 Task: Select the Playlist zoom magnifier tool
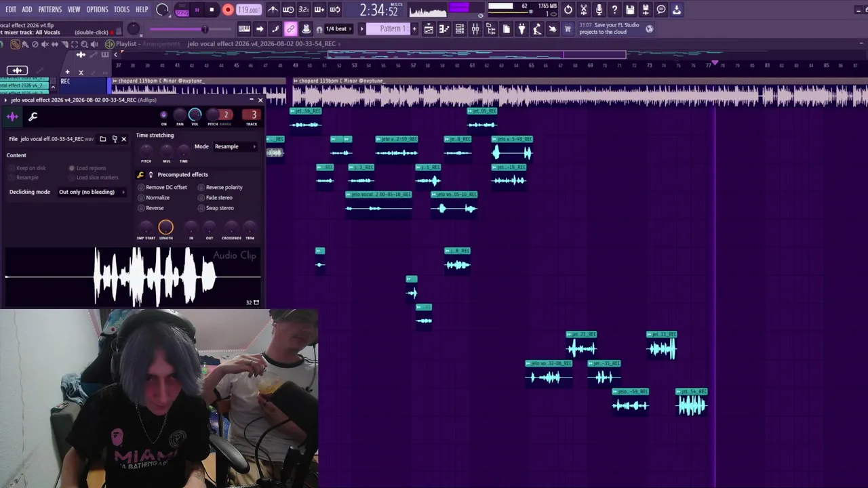(x=85, y=44)
